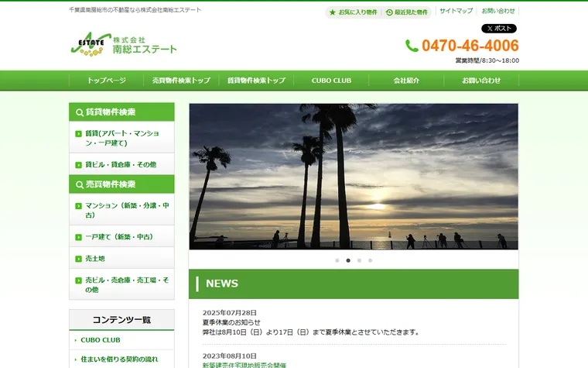588x368 pixels.
Task: Click the phone number 0470-46-4006
Action: [470, 46]
